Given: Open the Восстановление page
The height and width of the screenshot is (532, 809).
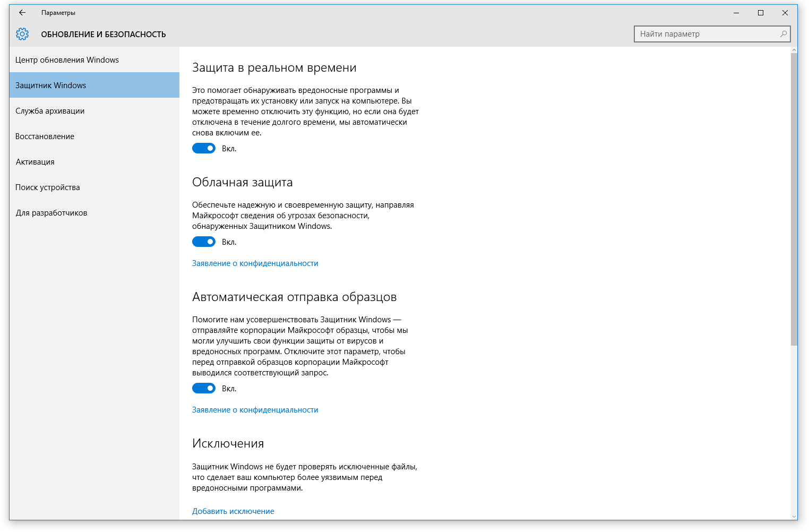Looking at the screenshot, I should click(94, 136).
